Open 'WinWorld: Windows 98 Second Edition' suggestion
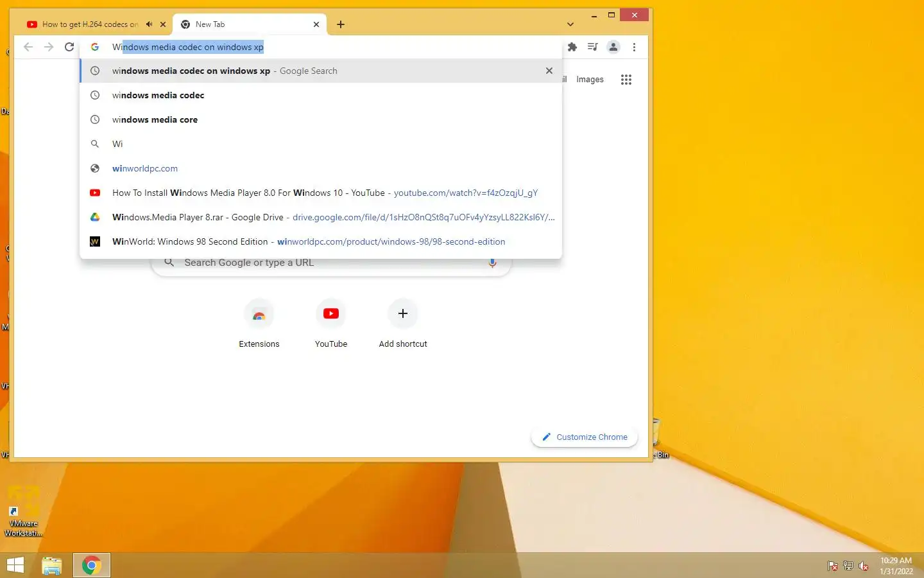 [x=321, y=241]
